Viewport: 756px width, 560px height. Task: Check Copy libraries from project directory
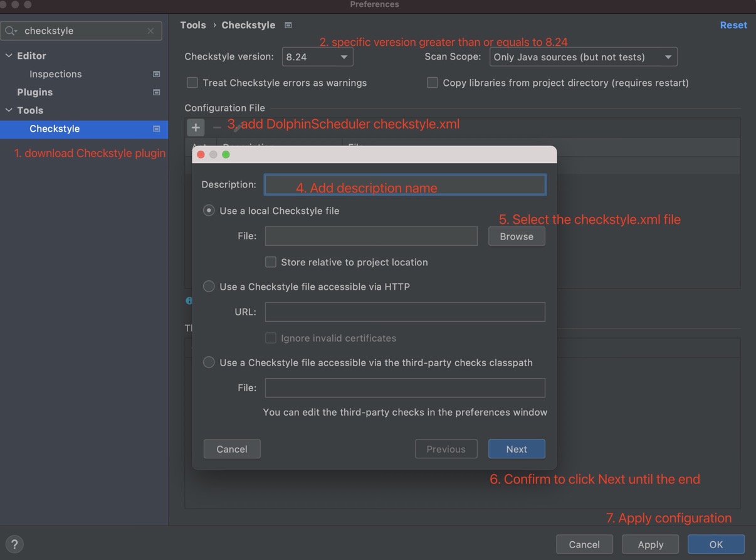pos(433,82)
